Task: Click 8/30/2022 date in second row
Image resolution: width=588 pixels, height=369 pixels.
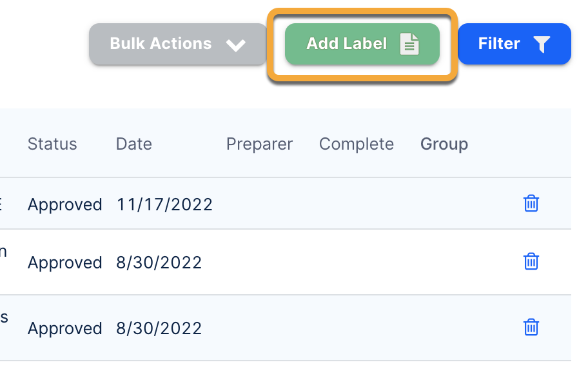Action: (x=159, y=263)
